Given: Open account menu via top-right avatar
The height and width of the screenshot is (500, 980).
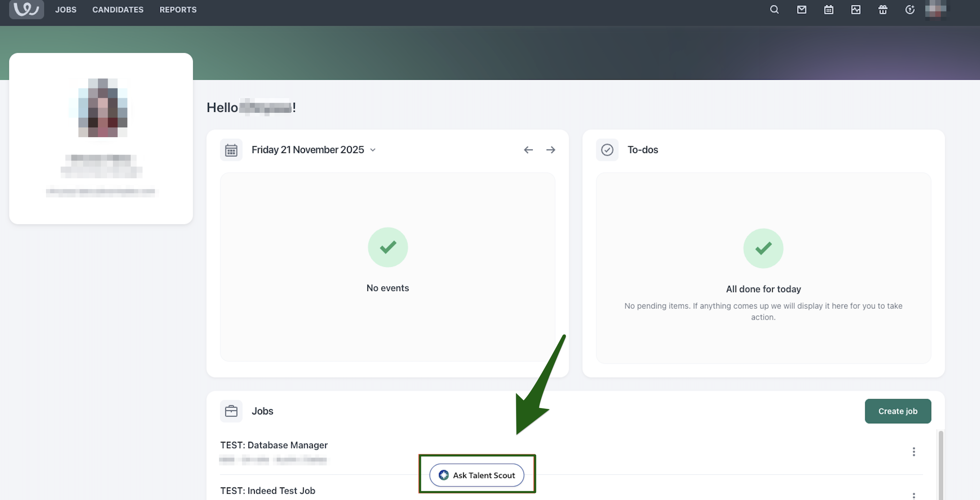Looking at the screenshot, I should coord(935,9).
